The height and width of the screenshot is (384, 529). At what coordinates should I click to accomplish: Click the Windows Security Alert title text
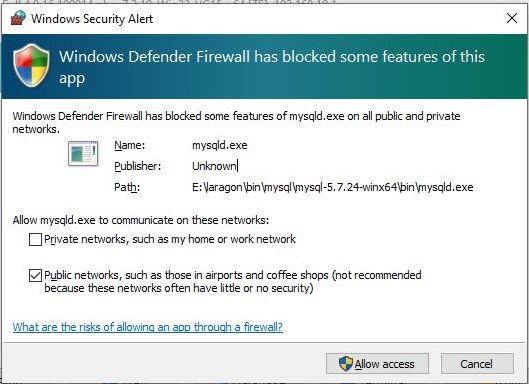pos(92,19)
